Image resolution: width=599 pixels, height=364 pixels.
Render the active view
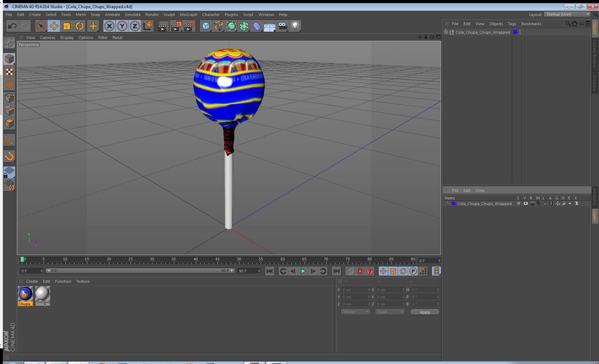pos(163,26)
